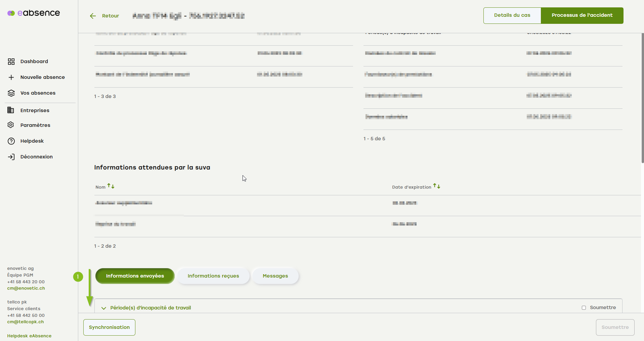Image resolution: width=644 pixels, height=341 pixels.
Task: Sort the table by the Nom column
Action: tap(111, 186)
